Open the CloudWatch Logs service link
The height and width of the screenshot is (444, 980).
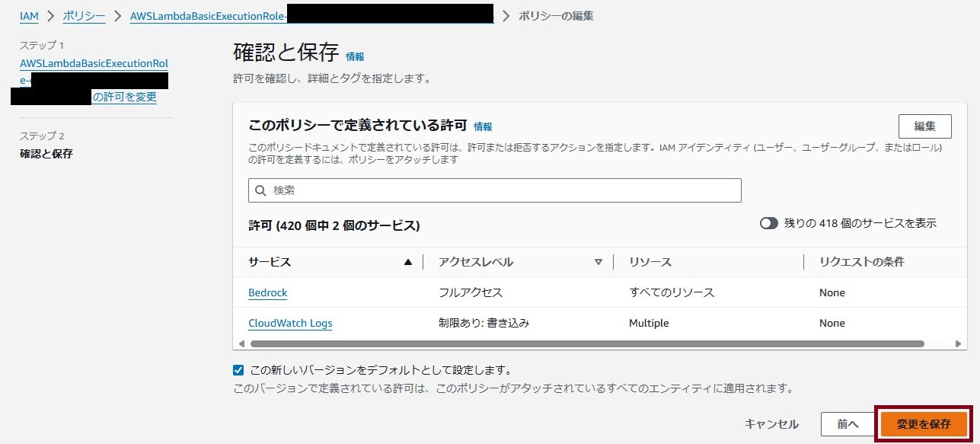290,323
